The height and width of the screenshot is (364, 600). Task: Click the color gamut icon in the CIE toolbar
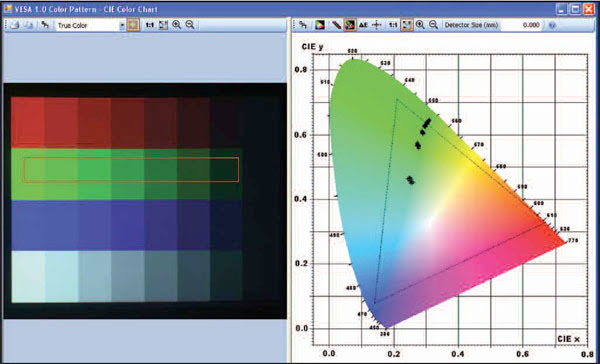(320, 25)
